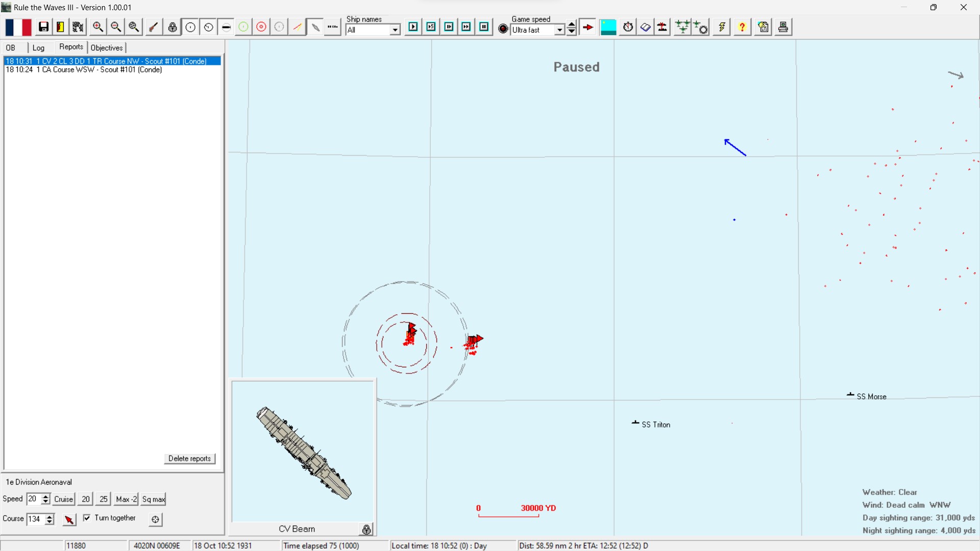Screen dimensions: 980x551
Task: Click the third magnifier zoom-fit icon
Action: tap(134, 27)
